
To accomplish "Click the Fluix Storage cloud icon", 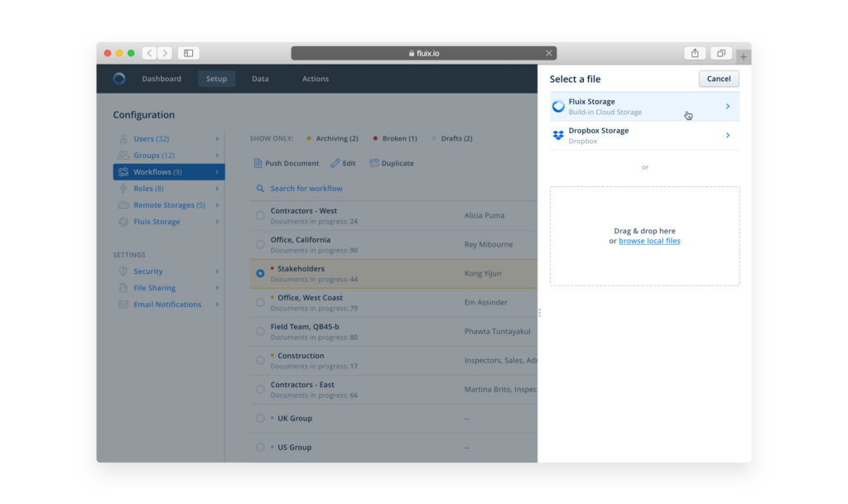I will coord(558,106).
